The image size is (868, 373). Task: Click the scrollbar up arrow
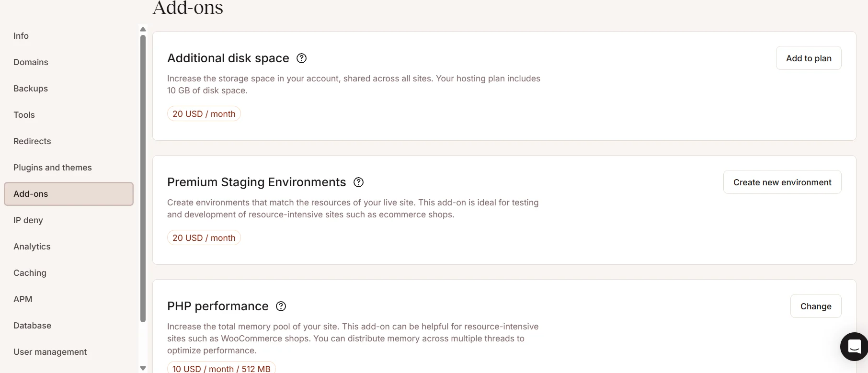(143, 29)
